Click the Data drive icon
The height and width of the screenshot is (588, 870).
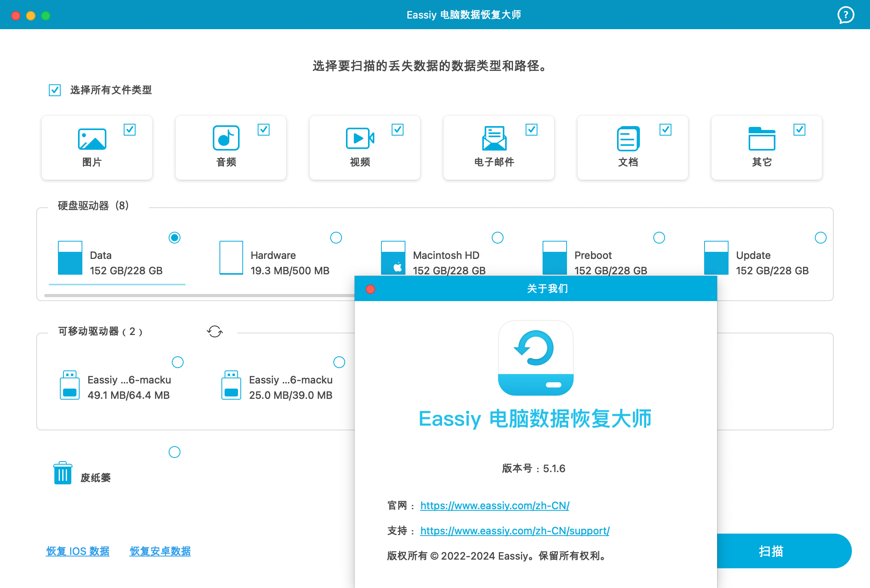coord(70,258)
